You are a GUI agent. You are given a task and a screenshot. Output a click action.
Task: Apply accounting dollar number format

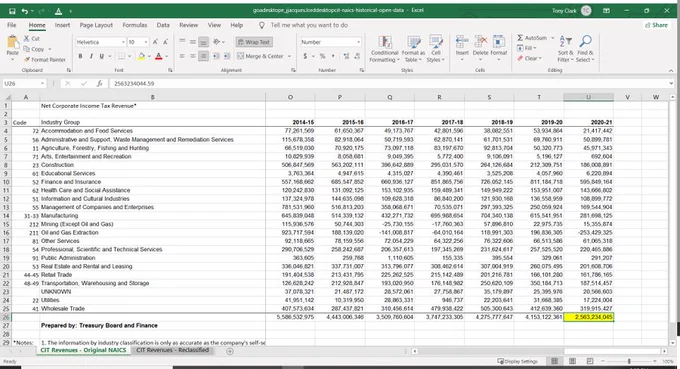305,56
